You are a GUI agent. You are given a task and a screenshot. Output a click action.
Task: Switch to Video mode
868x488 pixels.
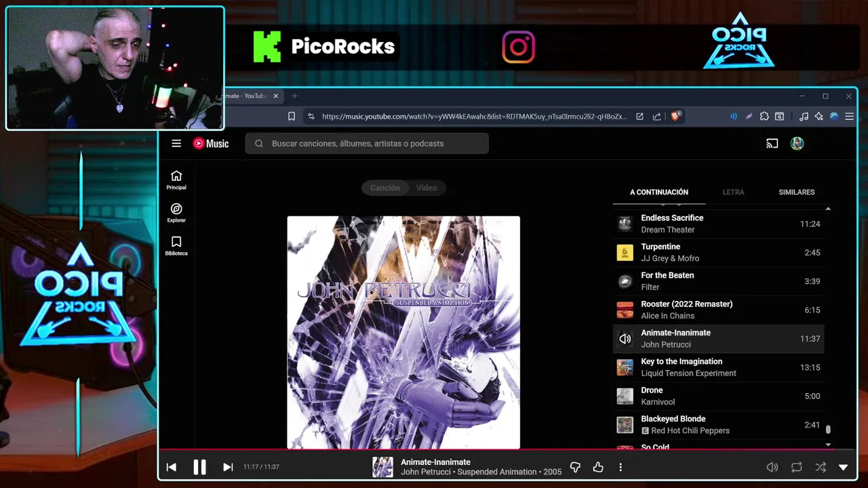427,188
